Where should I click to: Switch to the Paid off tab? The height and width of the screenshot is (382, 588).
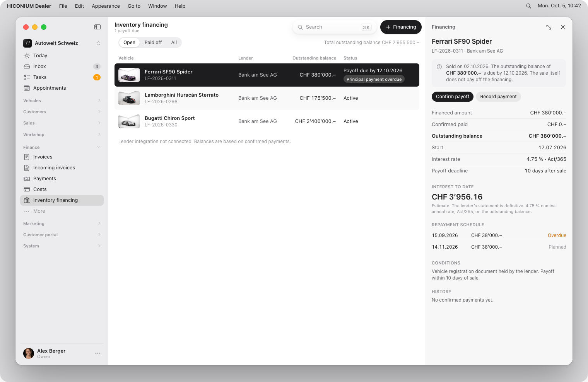click(x=153, y=43)
